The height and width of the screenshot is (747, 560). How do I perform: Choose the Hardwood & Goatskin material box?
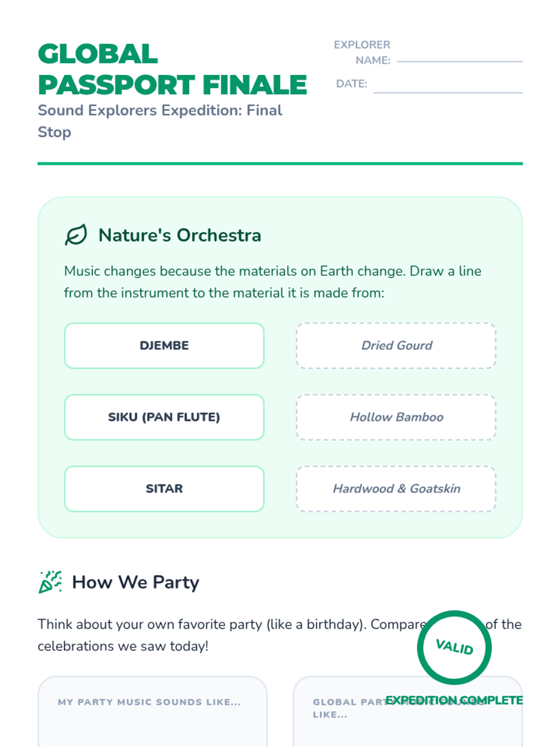[396, 488]
